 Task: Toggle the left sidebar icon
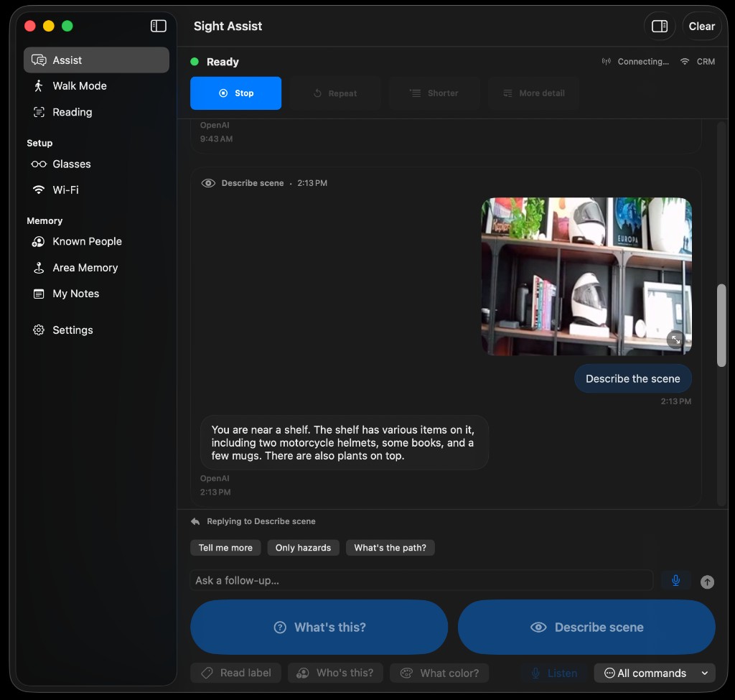point(159,26)
